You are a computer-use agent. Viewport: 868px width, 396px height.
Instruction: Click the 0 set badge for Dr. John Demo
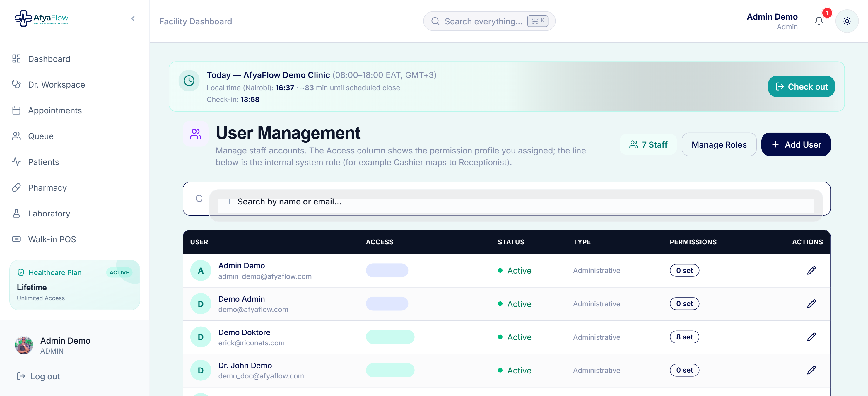tap(685, 371)
